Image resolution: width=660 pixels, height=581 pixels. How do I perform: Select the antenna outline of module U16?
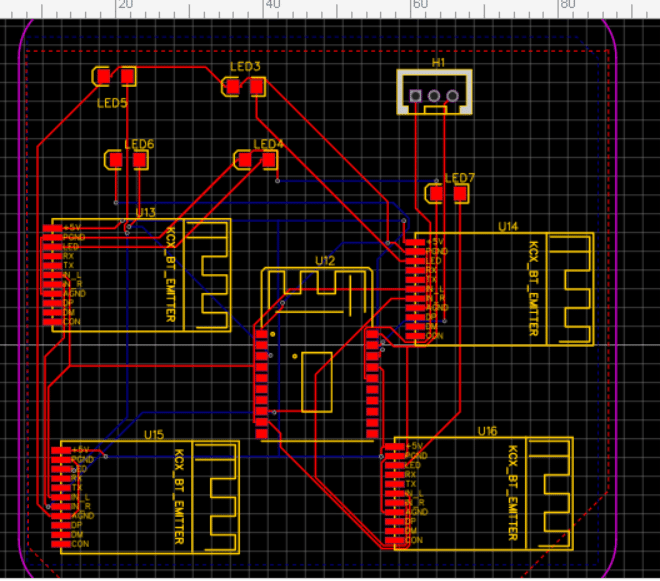550,492
